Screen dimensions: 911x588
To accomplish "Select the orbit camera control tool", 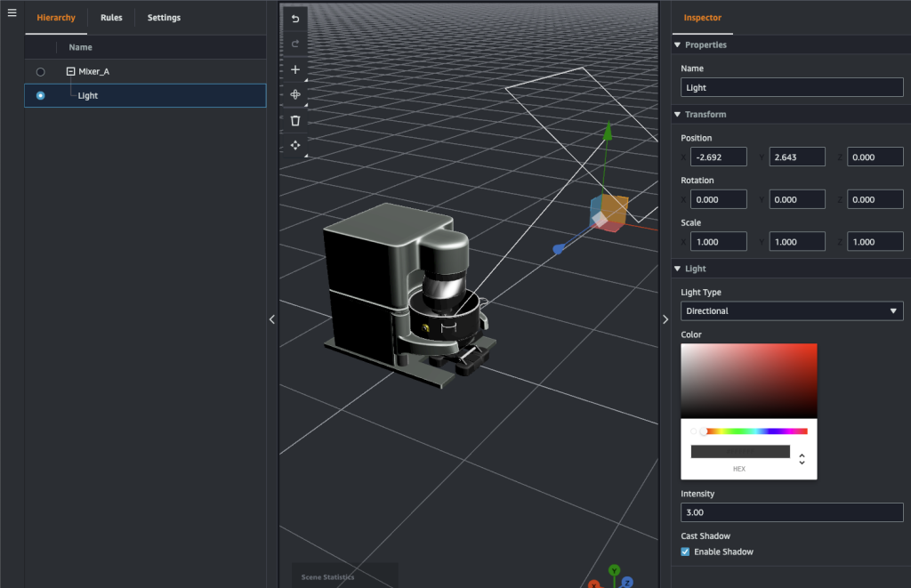I will [x=295, y=94].
